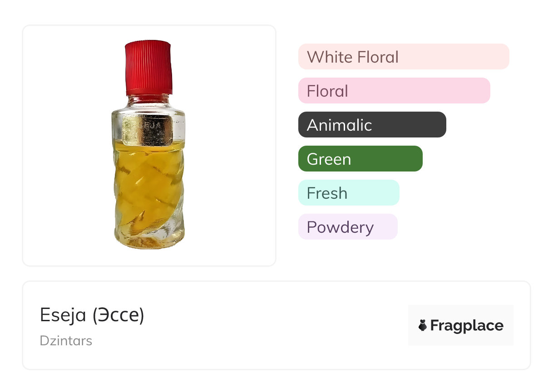Click the bottle's clear glass neck

(148, 102)
